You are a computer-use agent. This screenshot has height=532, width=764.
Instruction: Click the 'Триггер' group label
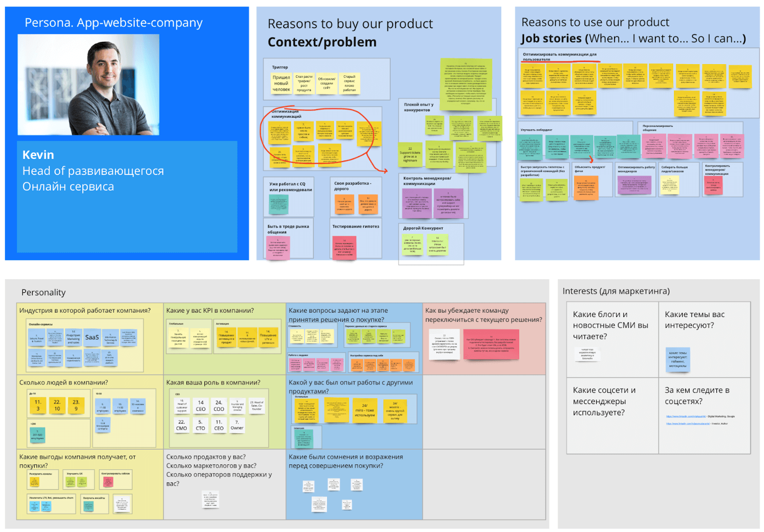point(280,67)
